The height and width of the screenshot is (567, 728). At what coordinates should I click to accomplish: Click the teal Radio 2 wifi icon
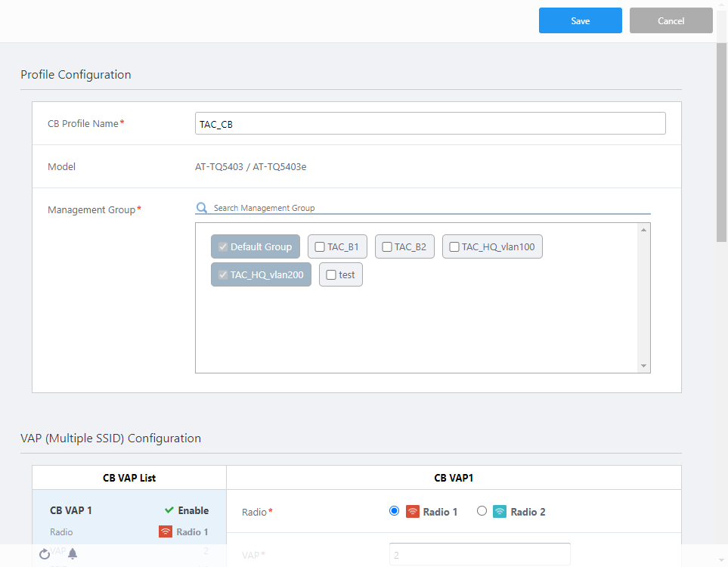point(500,512)
